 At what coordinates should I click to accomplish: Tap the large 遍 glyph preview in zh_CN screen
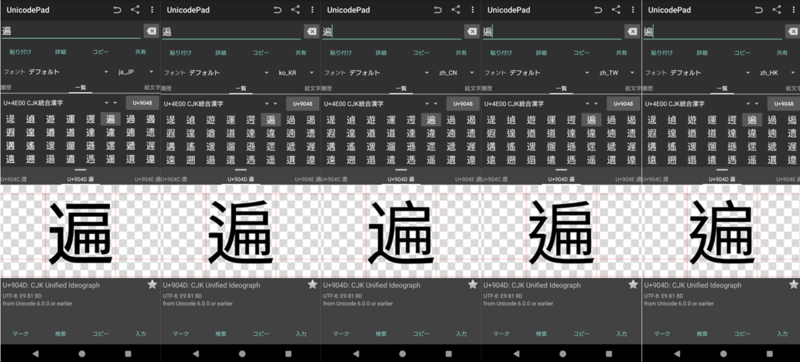(x=401, y=231)
